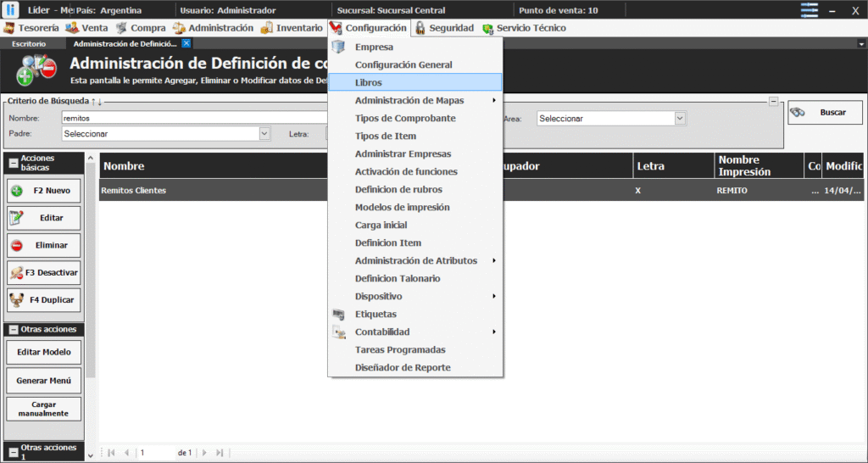Open the Seguridad menu
868x463 pixels.
coord(444,28)
